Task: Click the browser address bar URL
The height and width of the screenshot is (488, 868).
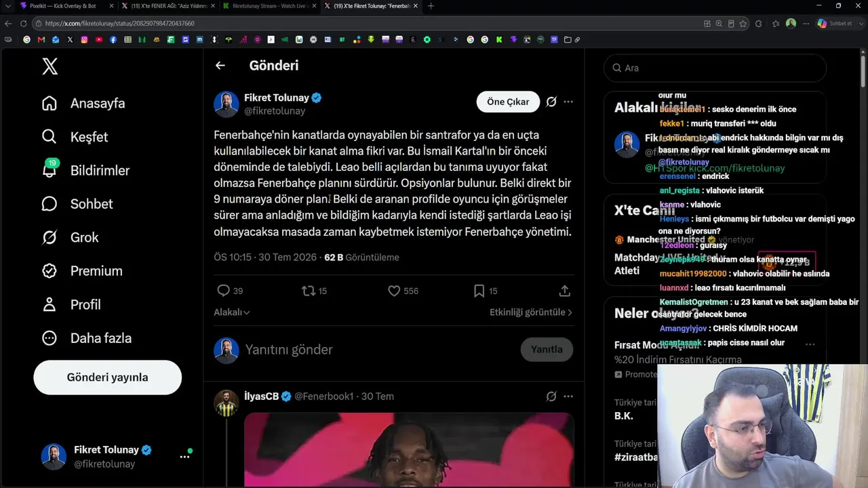Action: [120, 24]
